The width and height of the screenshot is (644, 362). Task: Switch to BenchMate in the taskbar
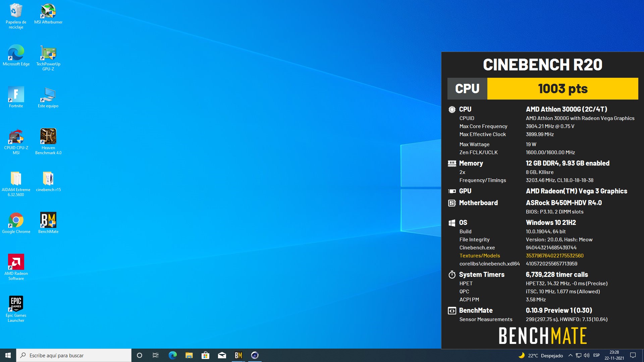[238, 355]
